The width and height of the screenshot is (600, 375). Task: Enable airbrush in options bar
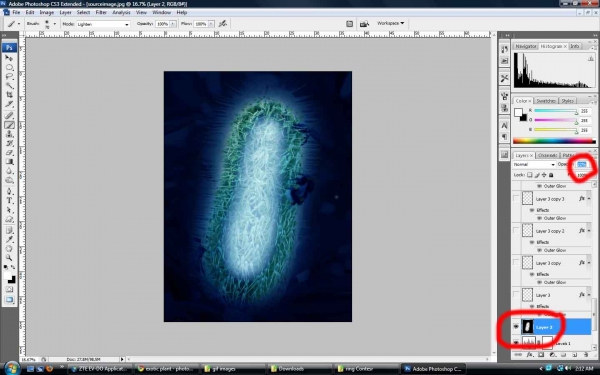click(x=223, y=24)
